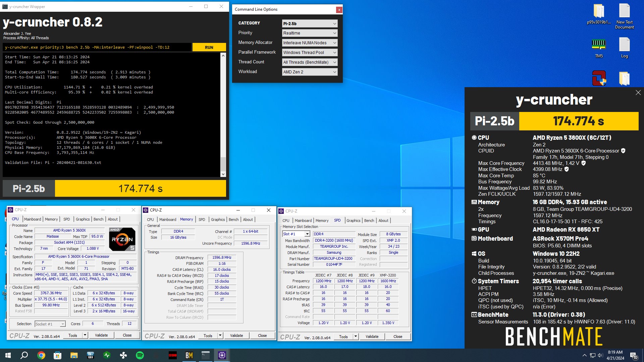Open the fan control pinwheel taskbar icon
This screenshot has height=362, width=644.
pyautogui.click(x=123, y=355)
